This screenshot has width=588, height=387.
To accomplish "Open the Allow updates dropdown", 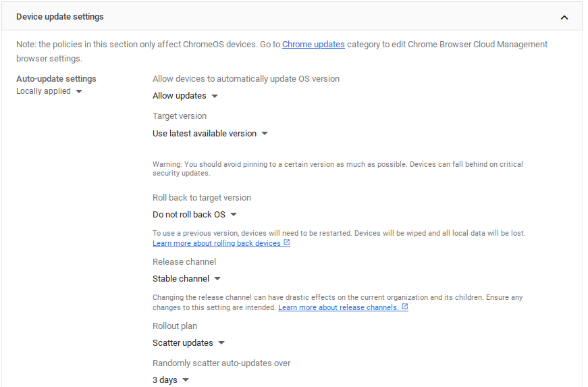I will click(180, 96).
